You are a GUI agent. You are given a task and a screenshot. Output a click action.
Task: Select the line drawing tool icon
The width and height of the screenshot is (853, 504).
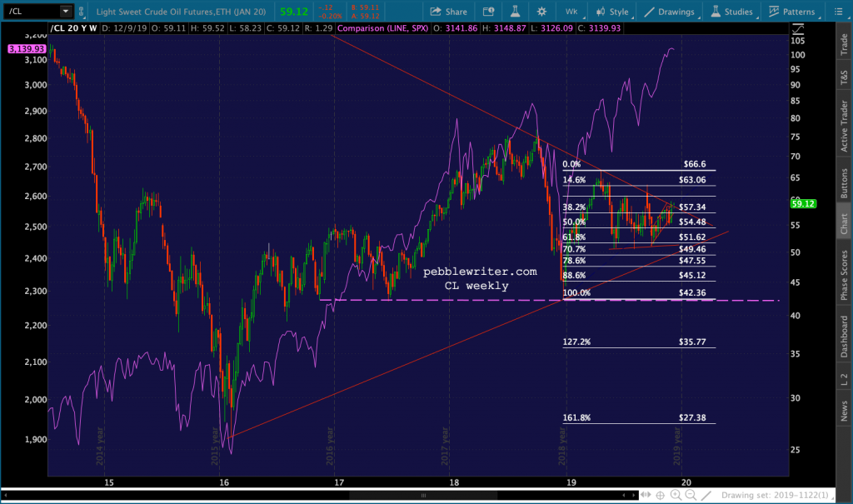pyautogui.click(x=706, y=495)
